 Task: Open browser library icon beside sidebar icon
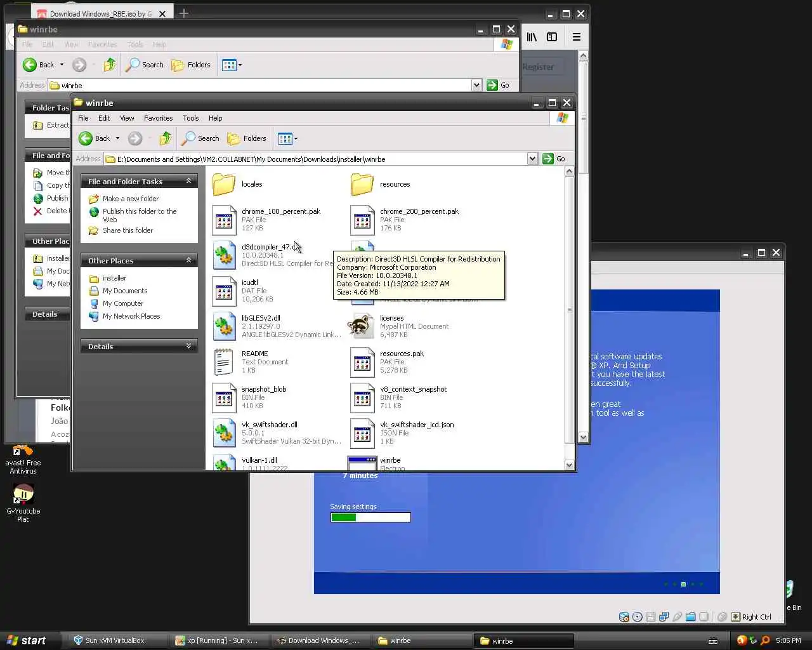point(532,37)
